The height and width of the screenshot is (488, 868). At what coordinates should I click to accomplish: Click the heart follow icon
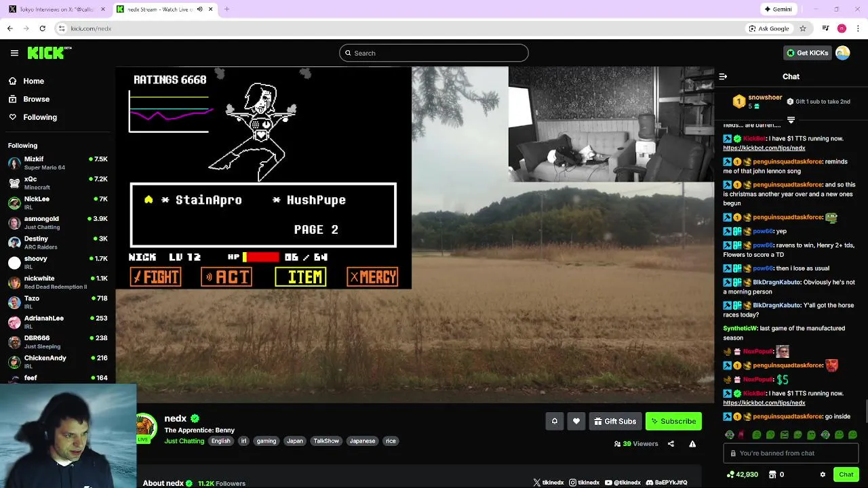[x=576, y=421]
